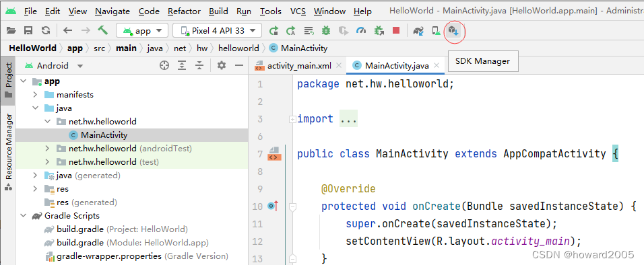Viewport: 644px width, 265px height.
Task: Expand the manifests folder
Action: (x=36, y=95)
